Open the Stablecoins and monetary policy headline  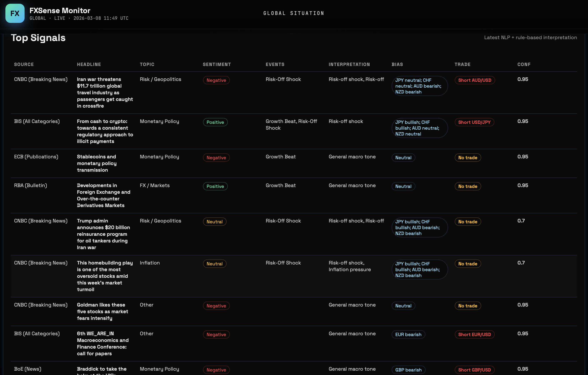[97, 163]
